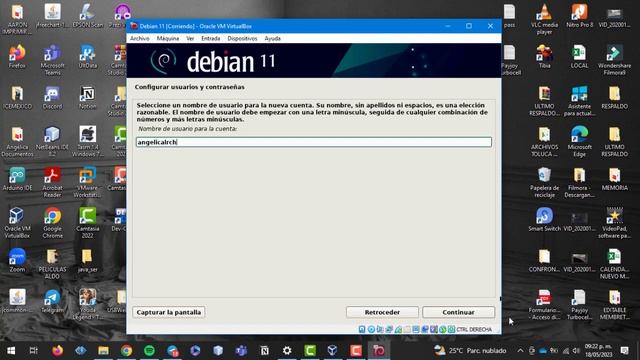Click the display settings icon in VirtualBox status bar
This screenshot has width=640, height=360.
(416, 329)
